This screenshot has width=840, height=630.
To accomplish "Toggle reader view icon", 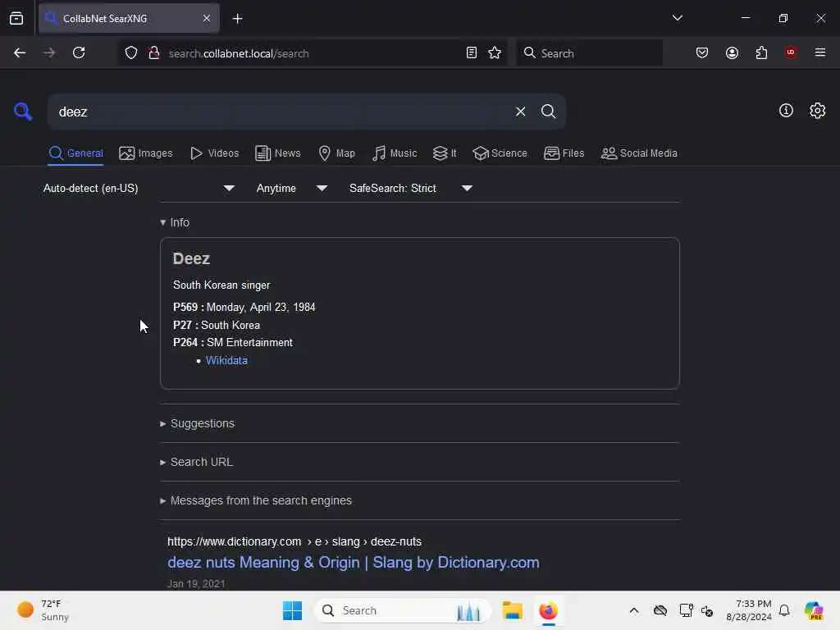I will [x=472, y=52].
